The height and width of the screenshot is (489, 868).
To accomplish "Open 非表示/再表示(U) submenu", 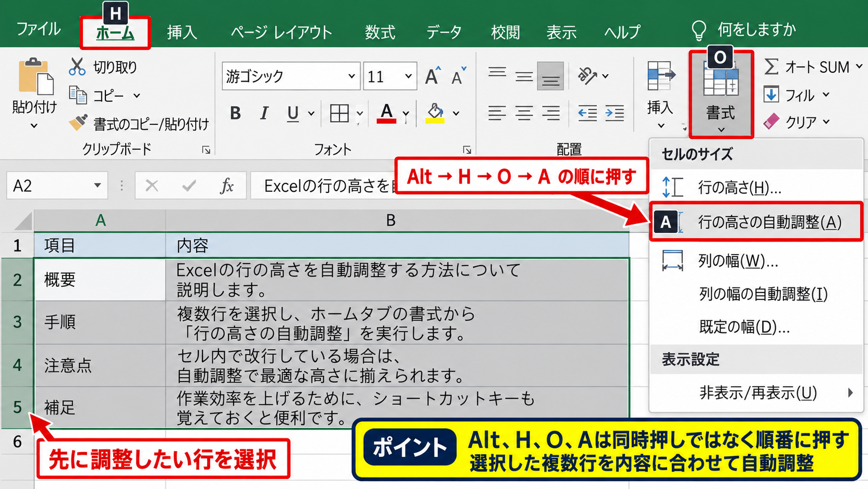I will click(x=756, y=392).
